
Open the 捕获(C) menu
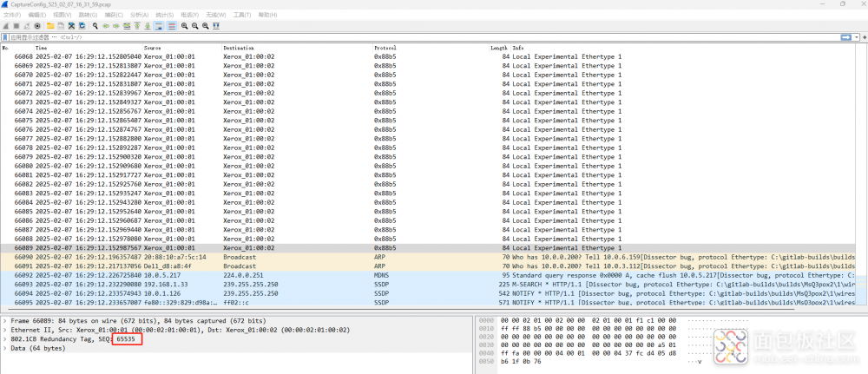click(x=114, y=15)
